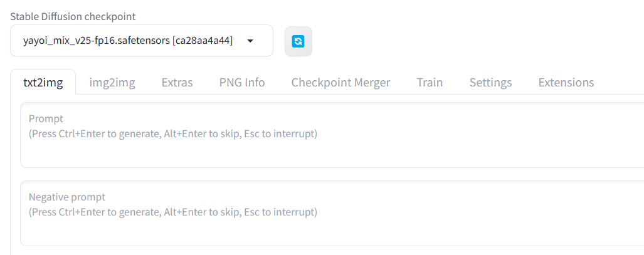Switch to the Train tab
The width and height of the screenshot is (644, 255).
[x=430, y=82]
